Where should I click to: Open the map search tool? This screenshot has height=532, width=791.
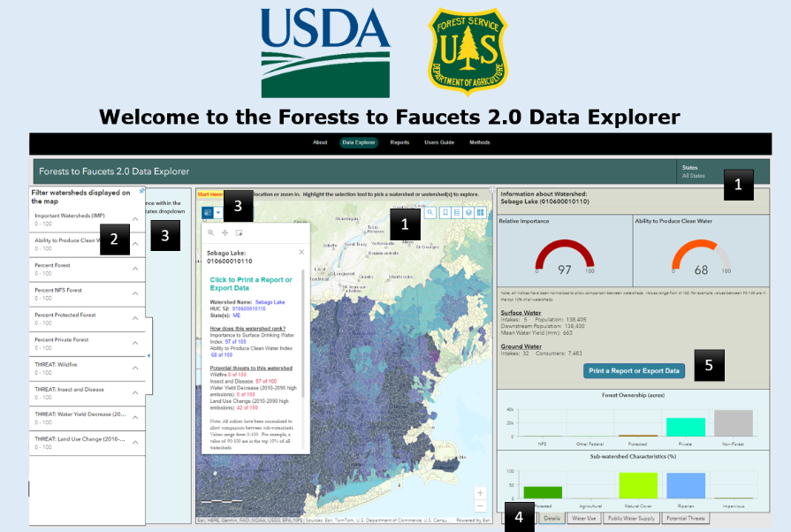point(430,213)
